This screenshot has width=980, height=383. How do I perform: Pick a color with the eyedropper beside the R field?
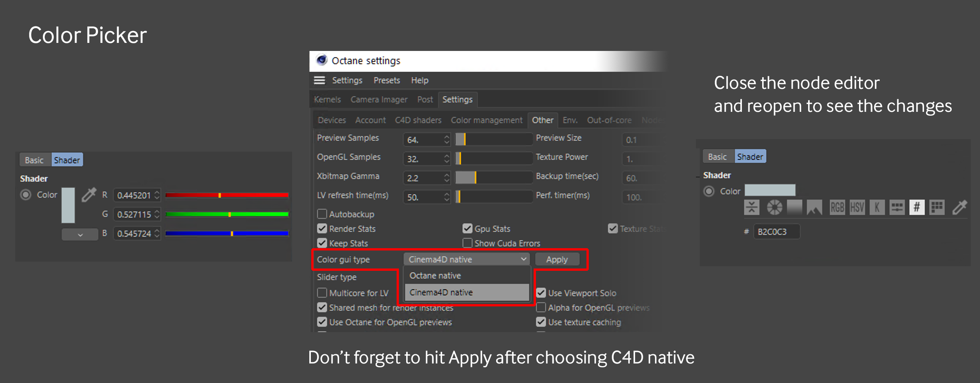pos(89,195)
